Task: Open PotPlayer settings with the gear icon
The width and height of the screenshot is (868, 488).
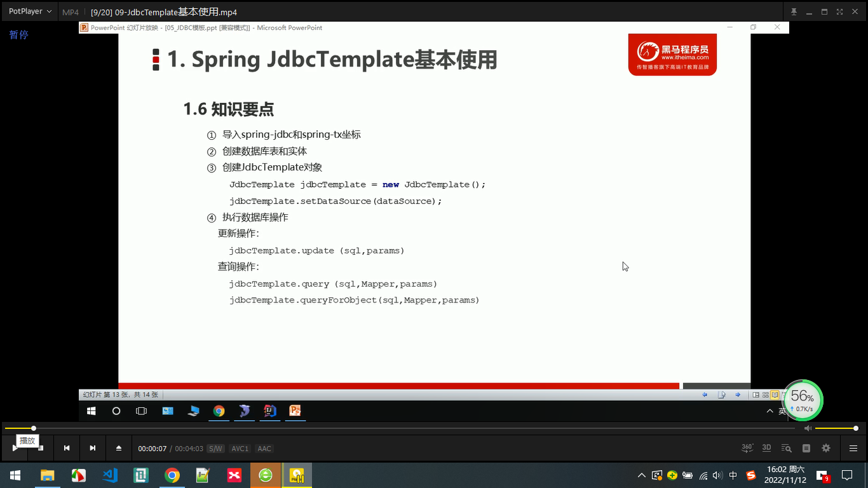Action: click(825, 448)
